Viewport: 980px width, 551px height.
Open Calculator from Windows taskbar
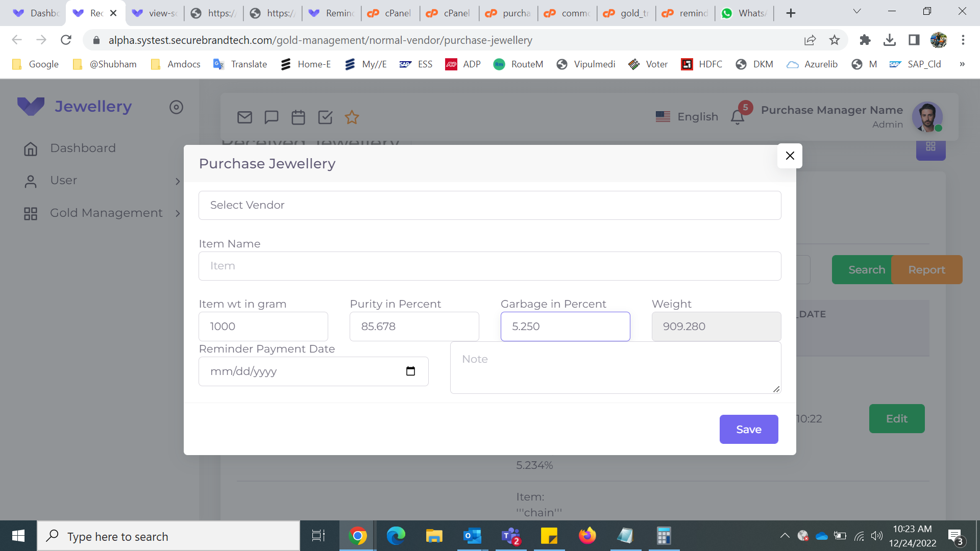click(x=664, y=536)
